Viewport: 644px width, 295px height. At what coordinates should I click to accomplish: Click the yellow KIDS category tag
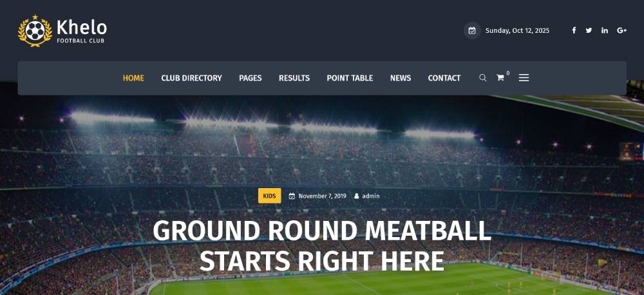pos(269,196)
